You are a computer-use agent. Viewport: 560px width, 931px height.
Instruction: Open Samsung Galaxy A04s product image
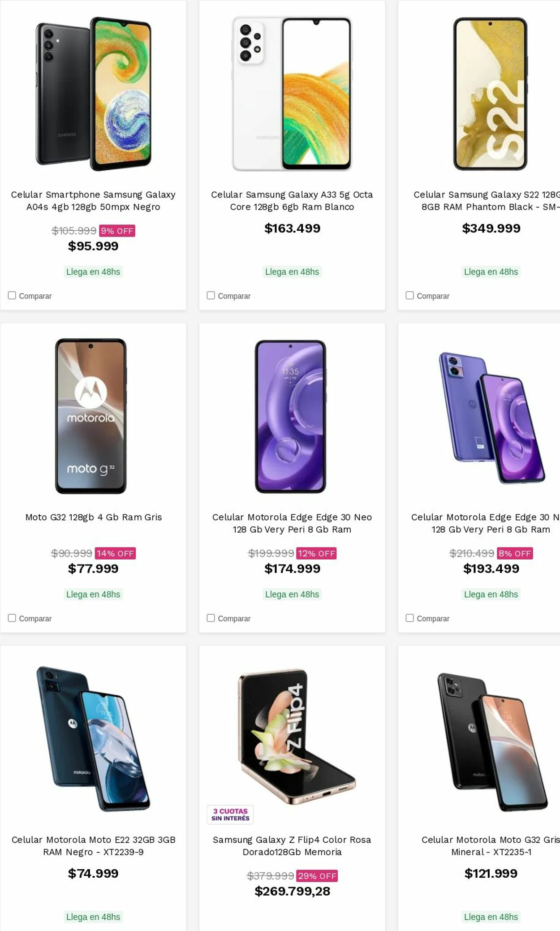pyautogui.click(x=93, y=94)
